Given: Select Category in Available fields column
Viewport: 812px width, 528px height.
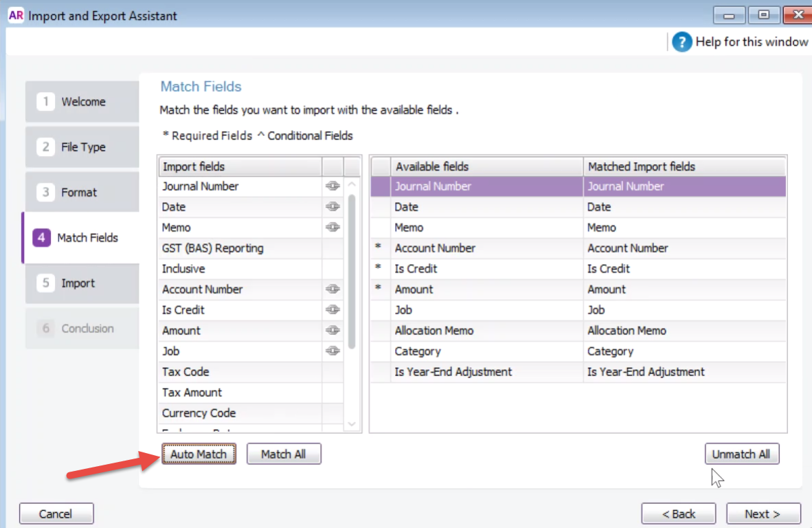Looking at the screenshot, I should click(487, 351).
